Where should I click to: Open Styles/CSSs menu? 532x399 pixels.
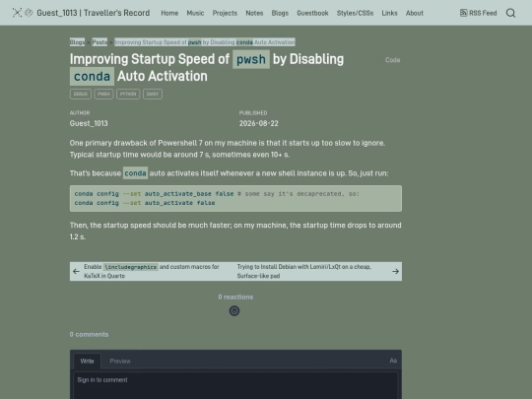coord(355,13)
